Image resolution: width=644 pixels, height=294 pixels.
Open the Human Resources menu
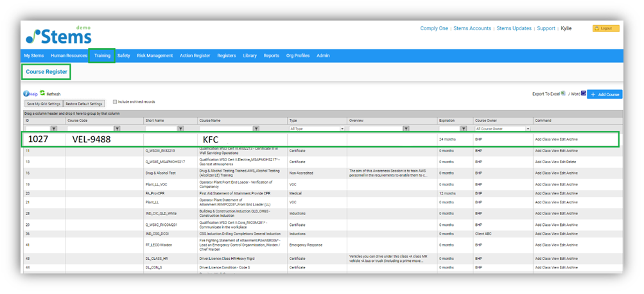pyautogui.click(x=69, y=56)
